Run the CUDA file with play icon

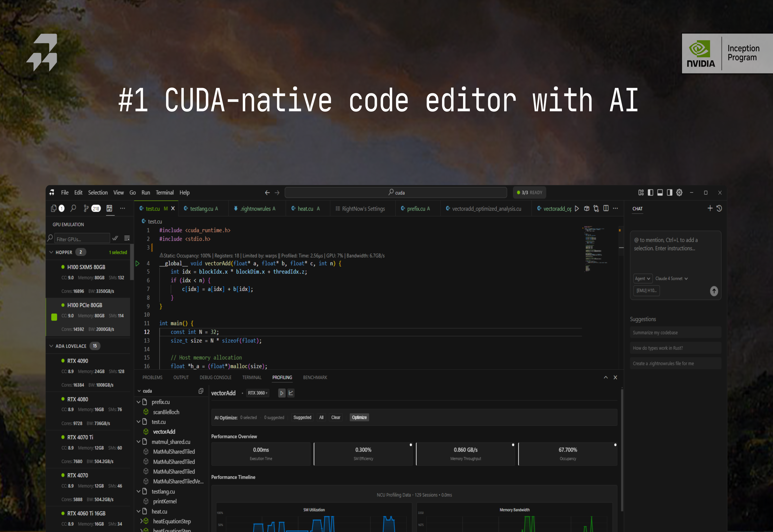click(x=577, y=208)
